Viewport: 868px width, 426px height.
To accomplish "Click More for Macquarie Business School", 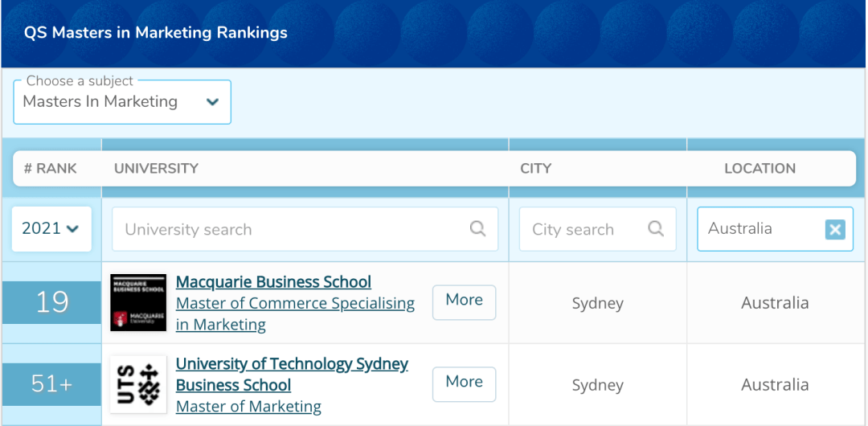I will [x=465, y=302].
